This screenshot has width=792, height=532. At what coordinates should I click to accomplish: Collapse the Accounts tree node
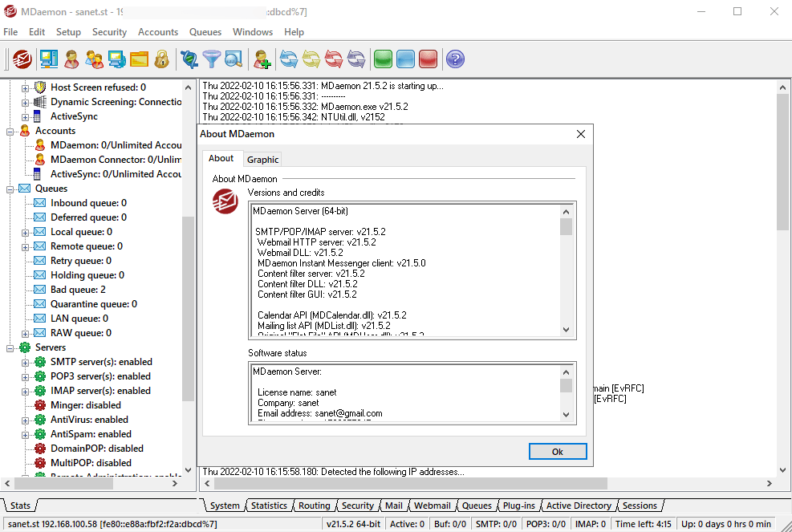click(x=10, y=132)
